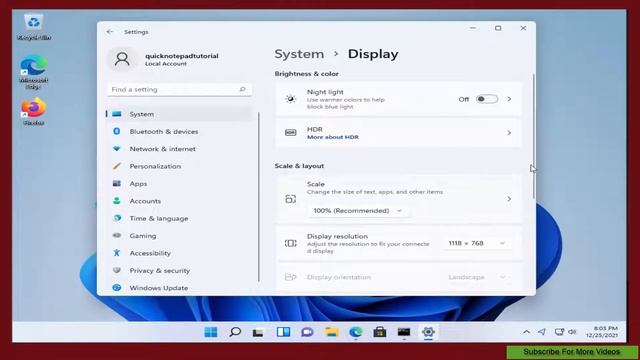Expand the HDR settings chevron

pos(509,133)
